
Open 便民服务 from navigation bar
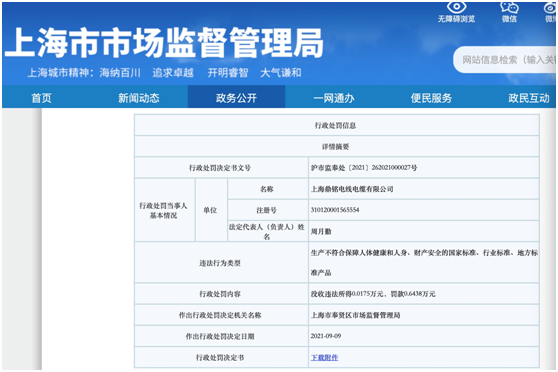tap(431, 98)
